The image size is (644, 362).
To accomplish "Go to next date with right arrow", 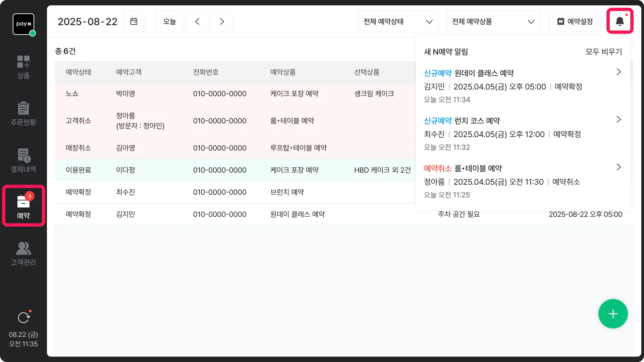I will coord(222,21).
